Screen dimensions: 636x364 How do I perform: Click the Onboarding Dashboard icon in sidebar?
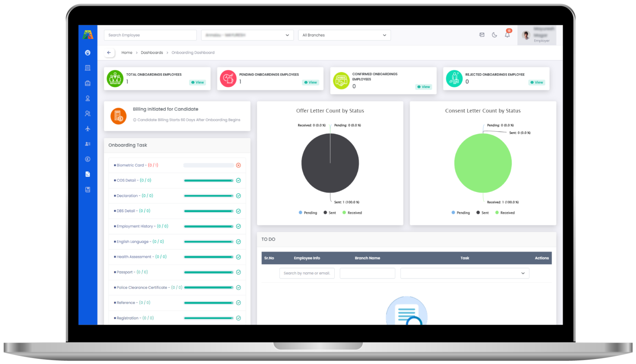(88, 52)
